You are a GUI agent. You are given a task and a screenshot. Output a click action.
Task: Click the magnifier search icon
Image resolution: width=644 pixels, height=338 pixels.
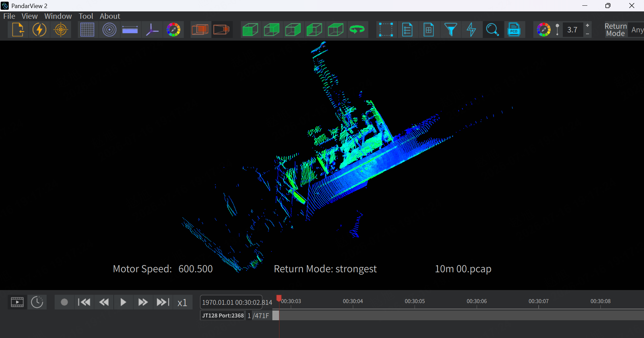(x=492, y=30)
